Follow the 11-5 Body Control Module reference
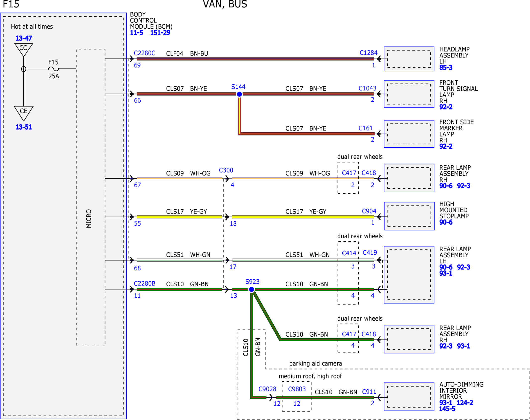The image size is (530, 420). point(137,33)
